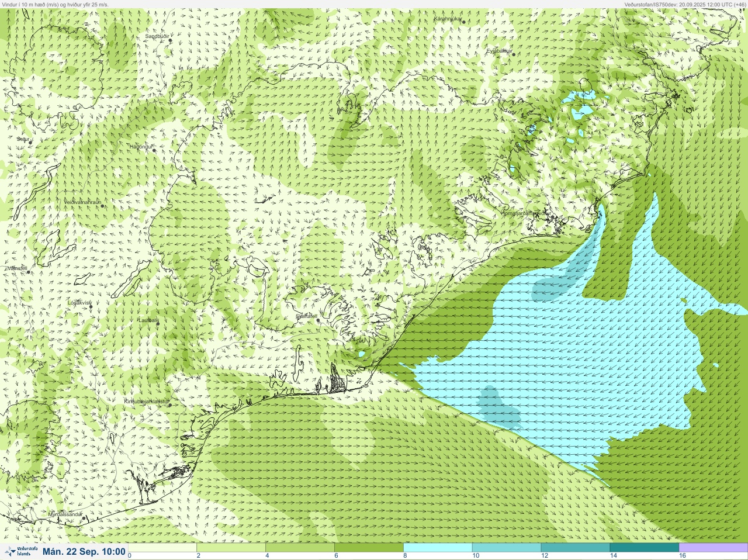Click the Hornafjarðarflugvöllur label
Screen dimensions: 748x560
click(x=525, y=213)
